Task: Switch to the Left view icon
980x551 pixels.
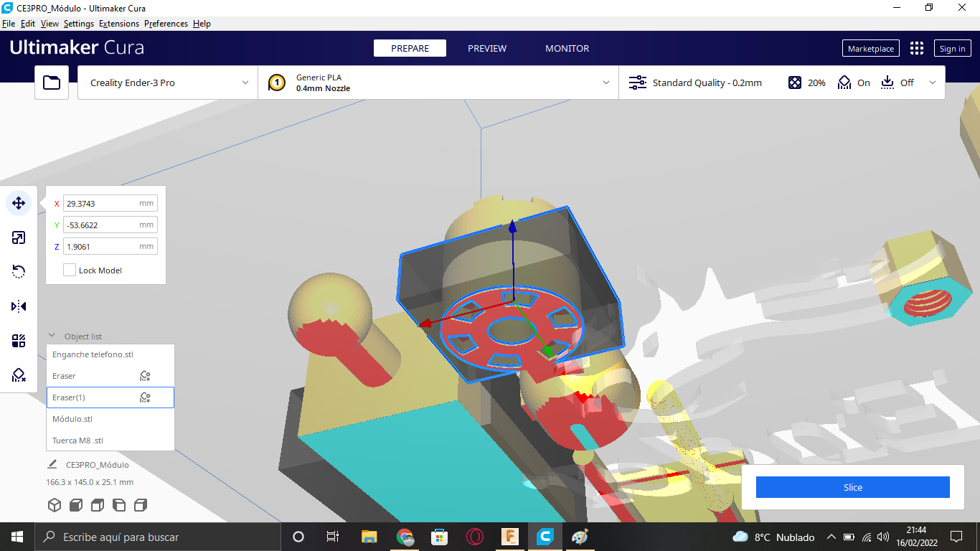Action: click(x=119, y=505)
